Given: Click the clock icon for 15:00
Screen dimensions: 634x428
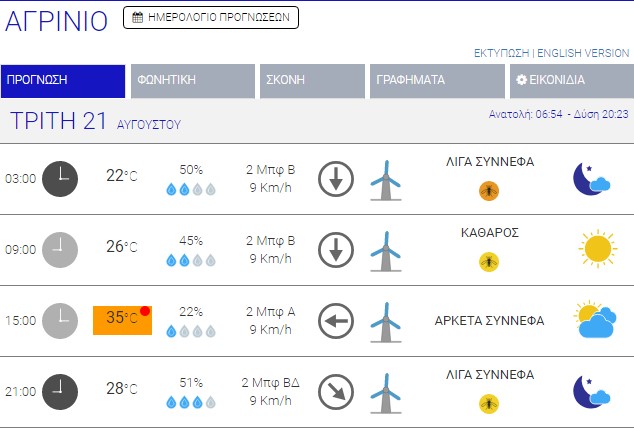Looking at the screenshot, I should click(x=59, y=320).
